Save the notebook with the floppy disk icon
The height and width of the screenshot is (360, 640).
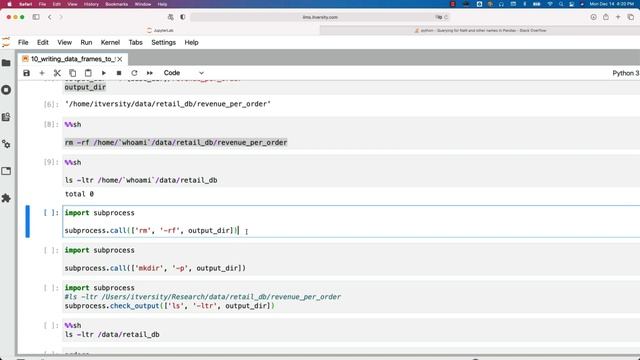click(x=27, y=73)
